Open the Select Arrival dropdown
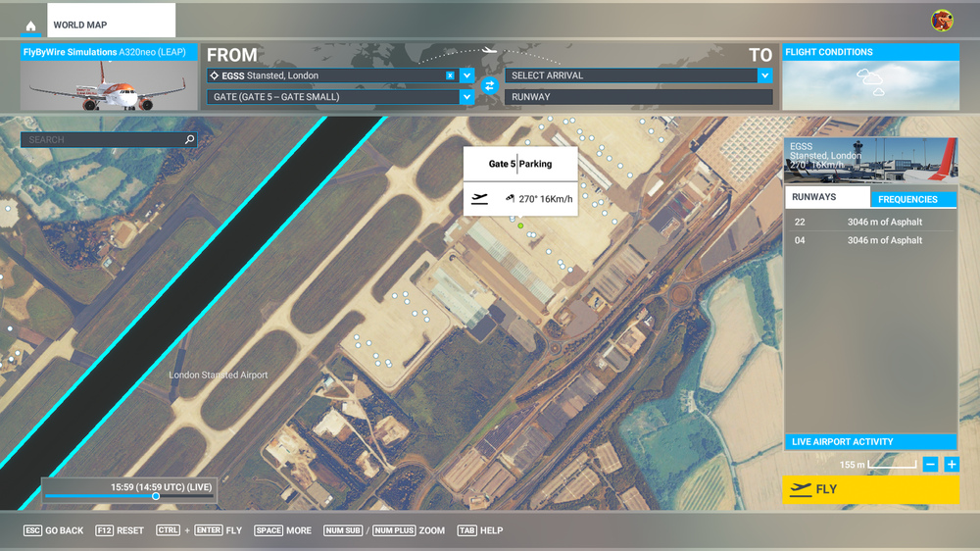The width and height of the screenshot is (980, 551). (x=764, y=75)
